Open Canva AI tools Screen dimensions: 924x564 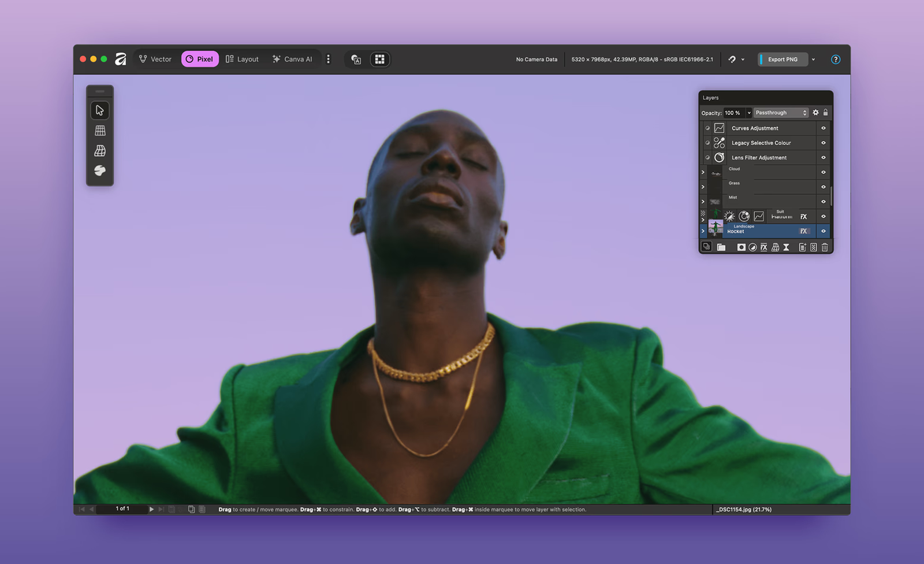pyautogui.click(x=292, y=60)
